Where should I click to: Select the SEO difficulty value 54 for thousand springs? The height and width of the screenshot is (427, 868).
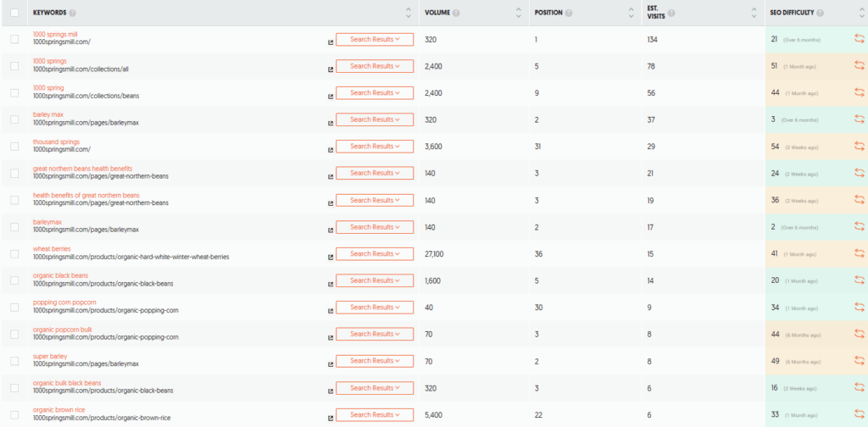(x=775, y=146)
